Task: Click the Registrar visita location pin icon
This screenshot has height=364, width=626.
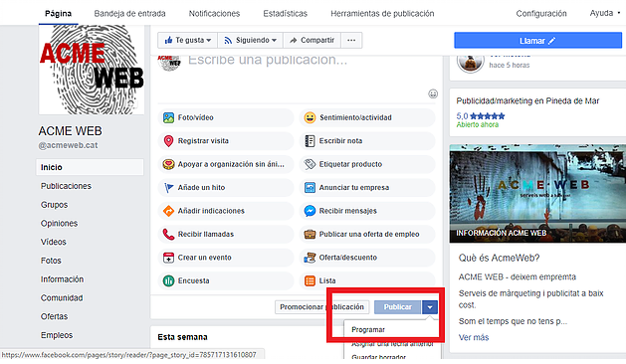Action: [168, 141]
